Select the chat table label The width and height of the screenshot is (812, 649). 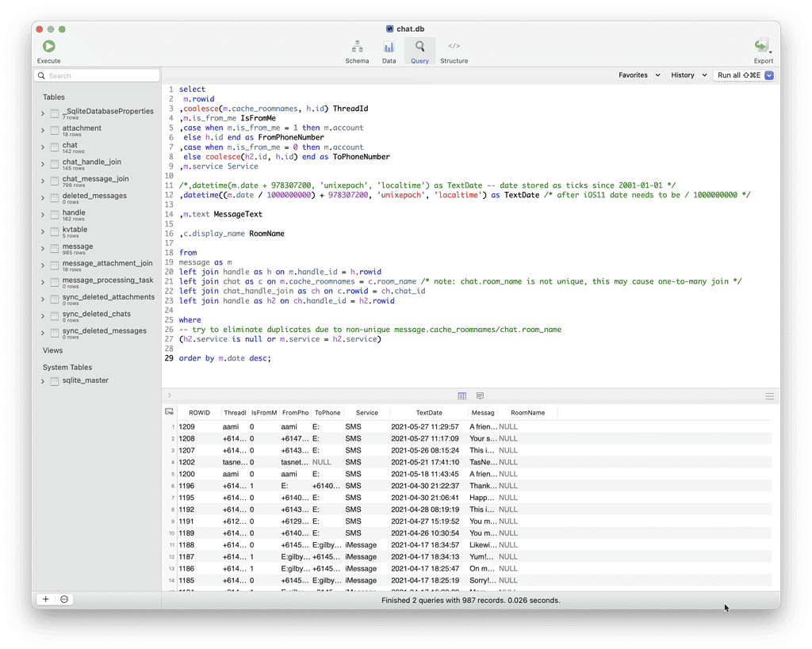(x=70, y=145)
